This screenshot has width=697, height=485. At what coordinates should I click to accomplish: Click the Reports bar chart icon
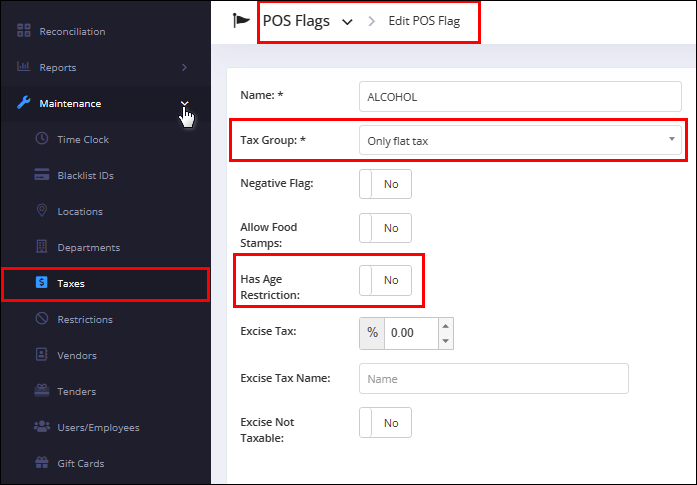(23, 67)
